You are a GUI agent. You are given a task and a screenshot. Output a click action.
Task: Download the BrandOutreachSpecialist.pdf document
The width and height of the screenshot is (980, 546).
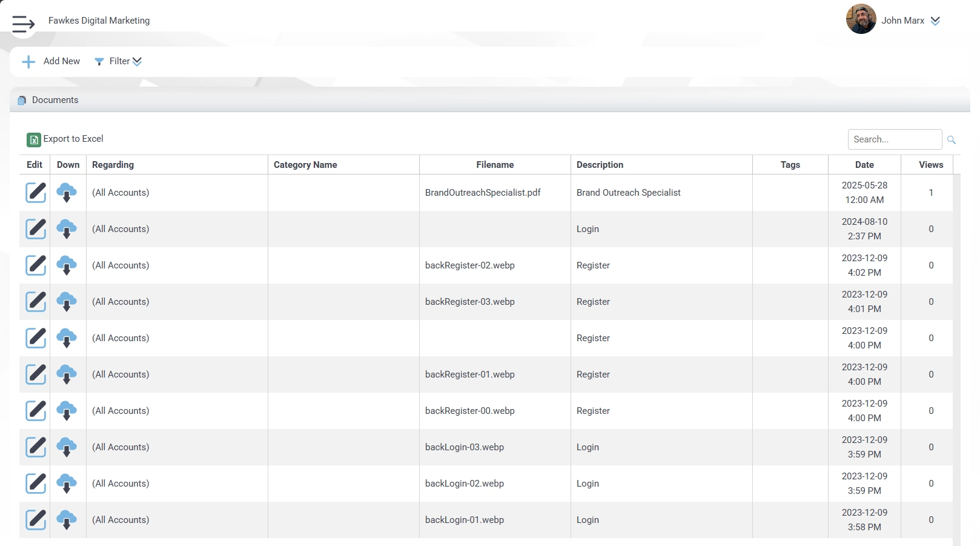point(67,193)
